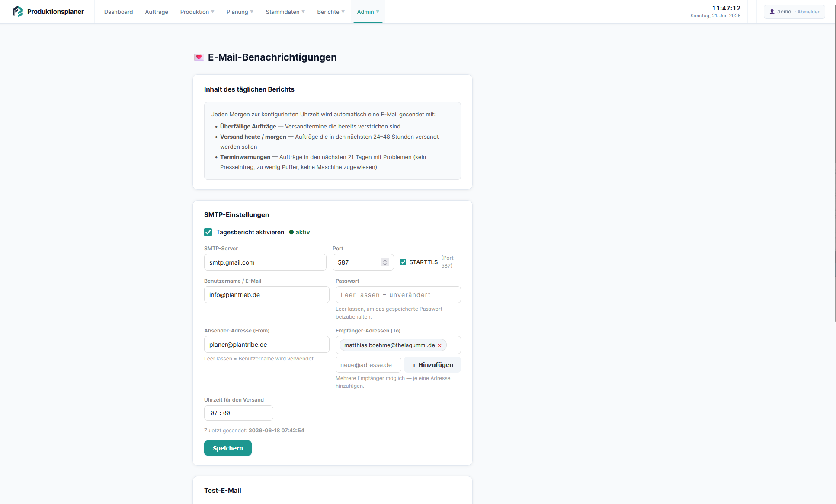Go to the Dashboard page
This screenshot has width=836, height=504.
coord(119,12)
